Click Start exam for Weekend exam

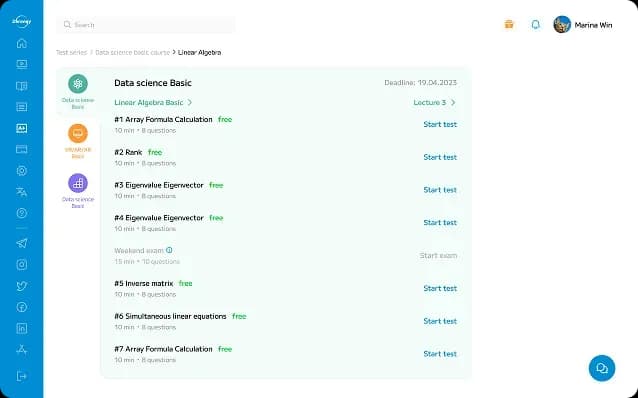pyautogui.click(x=438, y=256)
